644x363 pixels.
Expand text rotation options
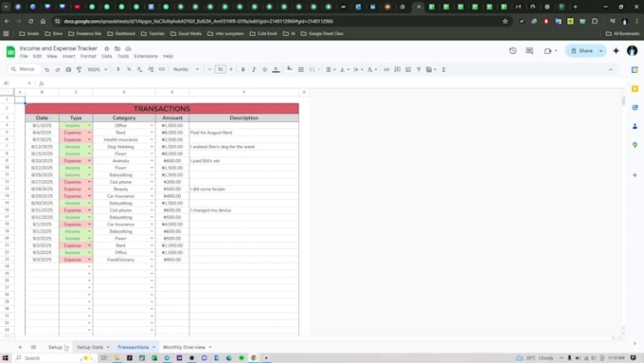[372, 69]
